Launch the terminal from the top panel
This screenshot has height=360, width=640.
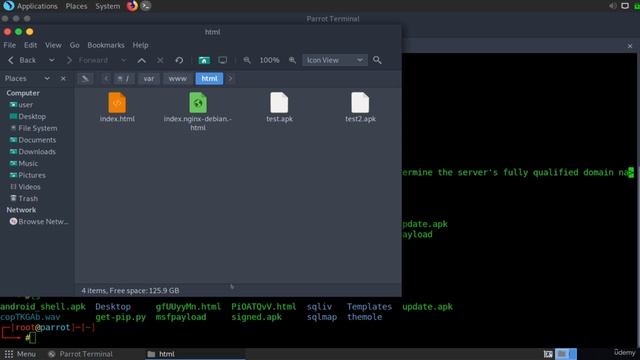click(146, 6)
